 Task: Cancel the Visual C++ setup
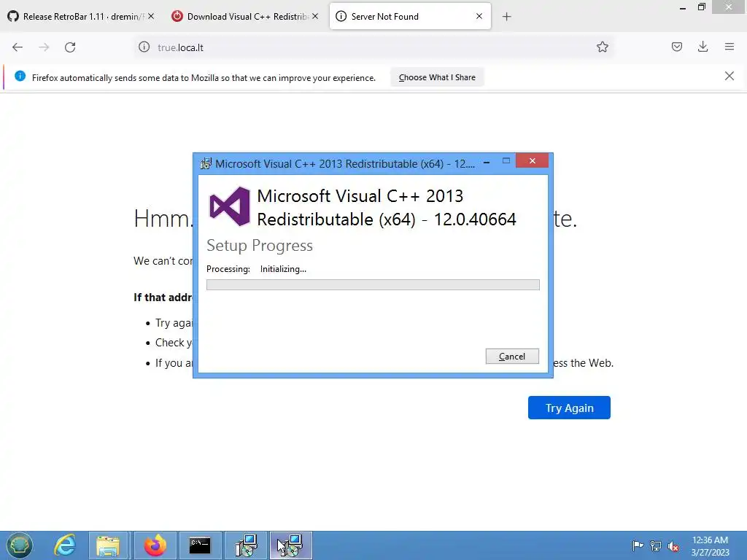point(512,356)
